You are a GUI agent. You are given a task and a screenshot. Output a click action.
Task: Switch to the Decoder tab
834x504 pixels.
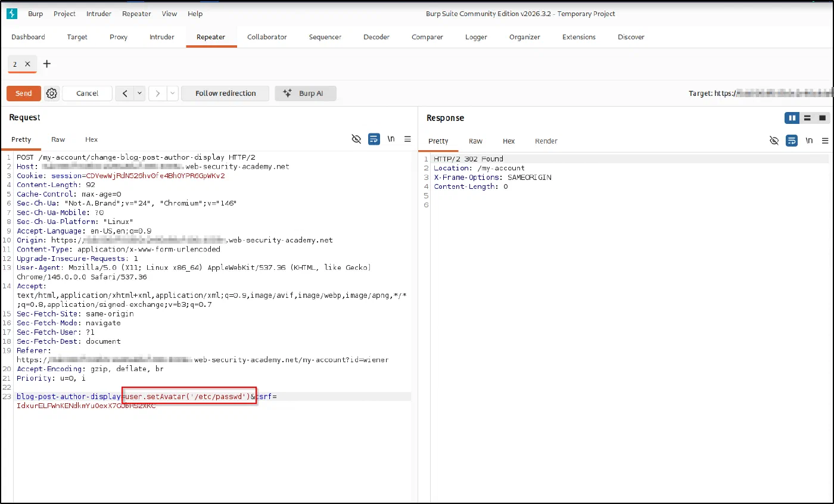[x=376, y=37]
